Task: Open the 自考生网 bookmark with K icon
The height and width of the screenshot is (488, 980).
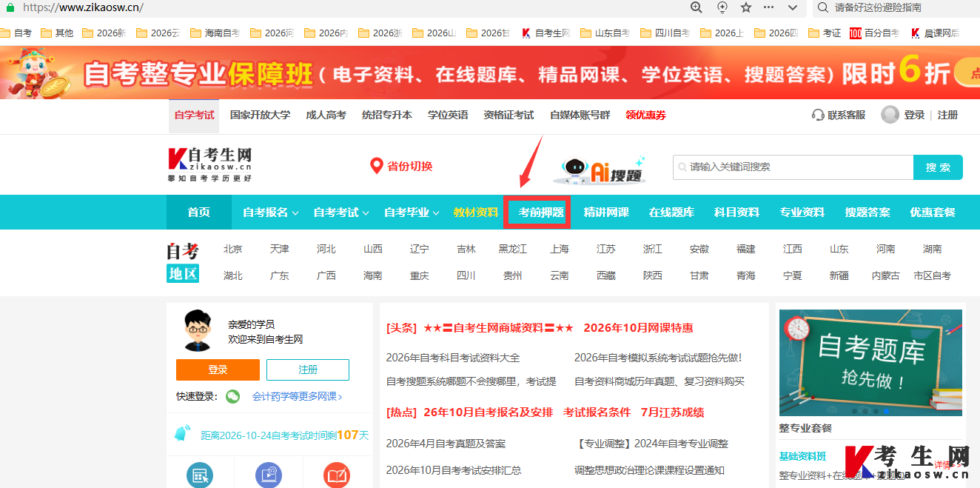Action: (x=546, y=33)
